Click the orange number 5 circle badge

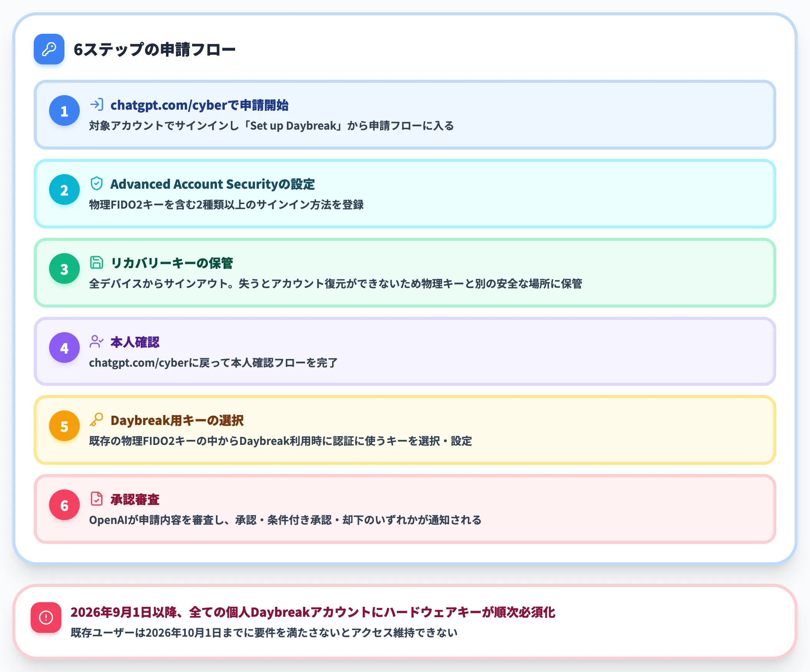64,426
